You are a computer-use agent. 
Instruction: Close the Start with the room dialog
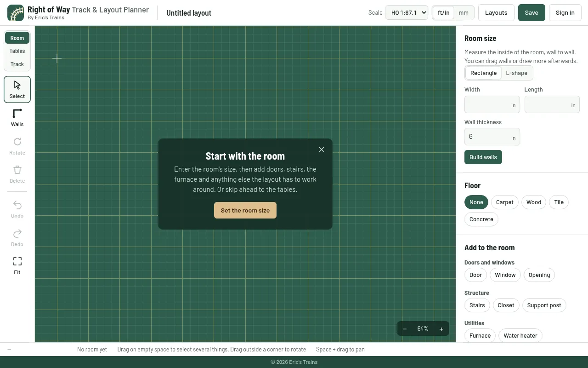coord(322,149)
